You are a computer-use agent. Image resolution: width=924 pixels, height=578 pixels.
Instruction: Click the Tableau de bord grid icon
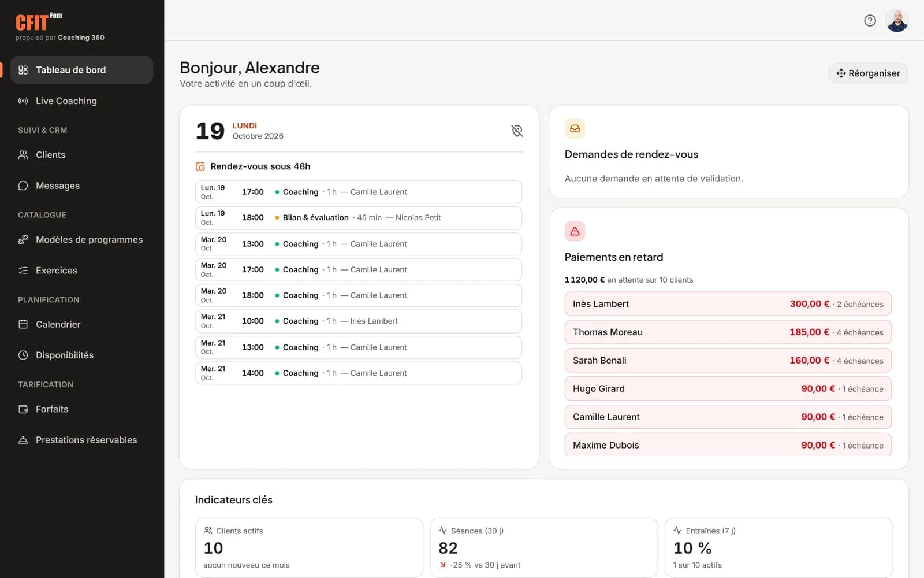click(23, 70)
